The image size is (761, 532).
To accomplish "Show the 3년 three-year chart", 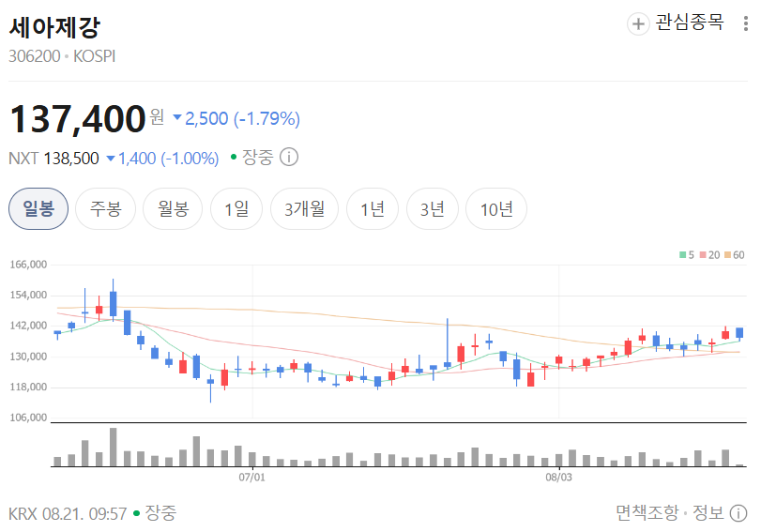I will click(433, 208).
